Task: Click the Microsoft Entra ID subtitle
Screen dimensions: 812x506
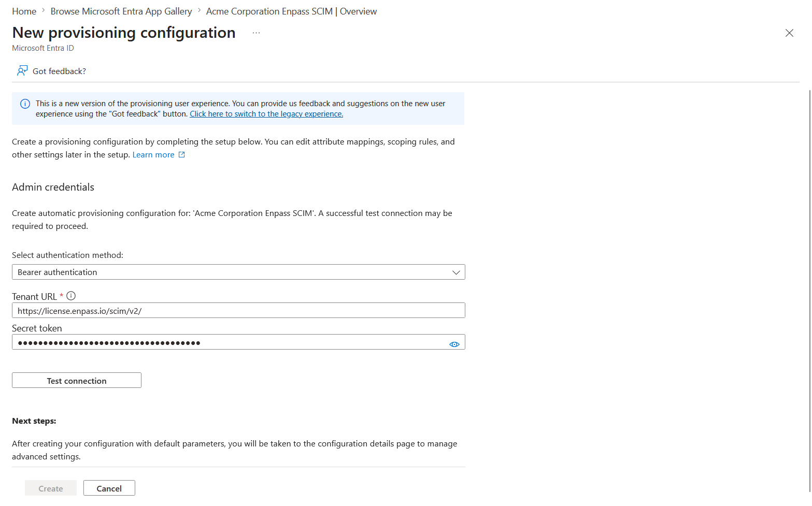Action: 43,48
